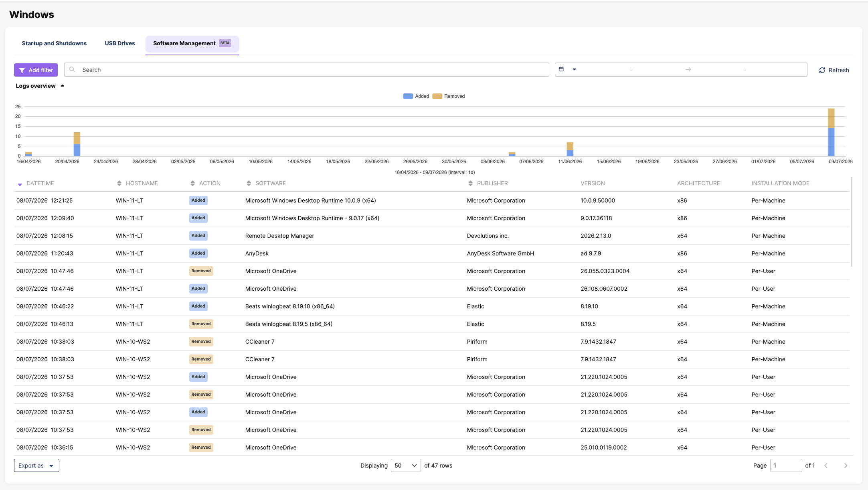
Task: Click the filter funnel icon on Add filter
Action: [22, 70]
